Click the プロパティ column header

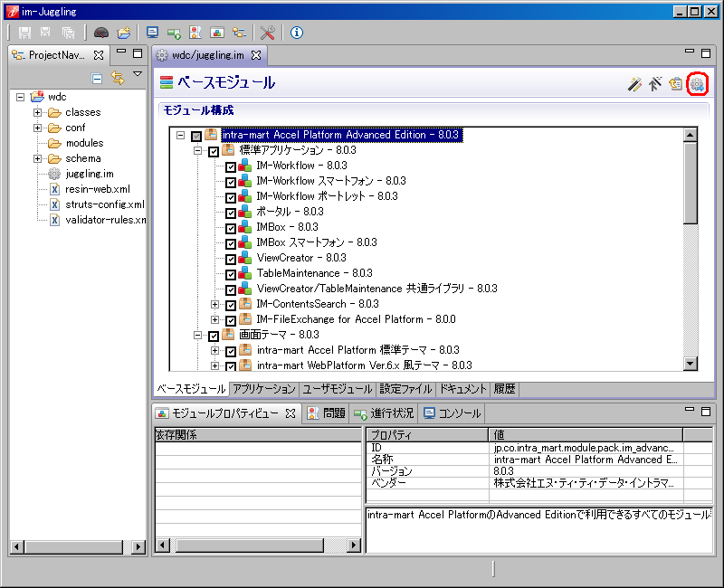point(427,435)
